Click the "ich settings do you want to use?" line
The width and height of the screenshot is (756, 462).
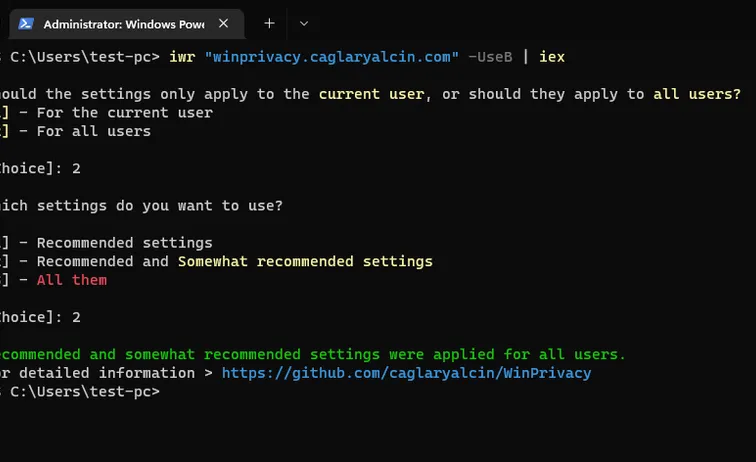142,206
